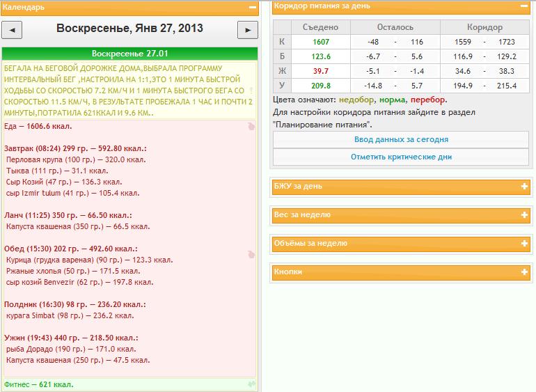Click the перебор color legend word
The height and width of the screenshot is (392, 536).
point(427,100)
